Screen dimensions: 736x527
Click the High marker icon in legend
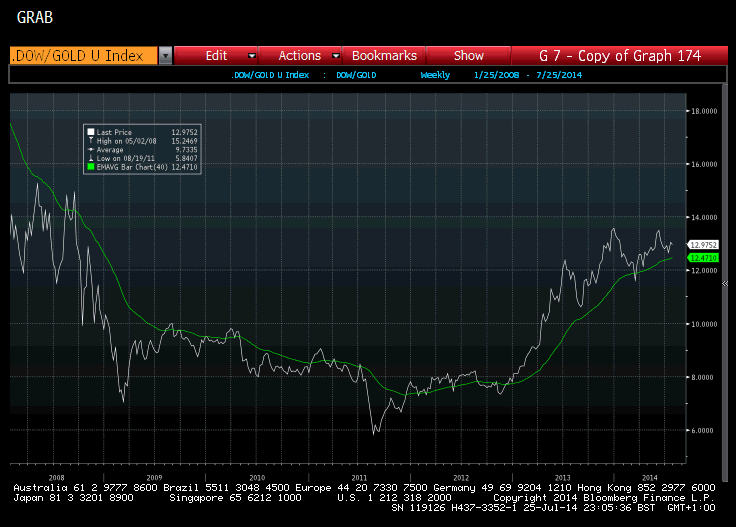[91, 141]
